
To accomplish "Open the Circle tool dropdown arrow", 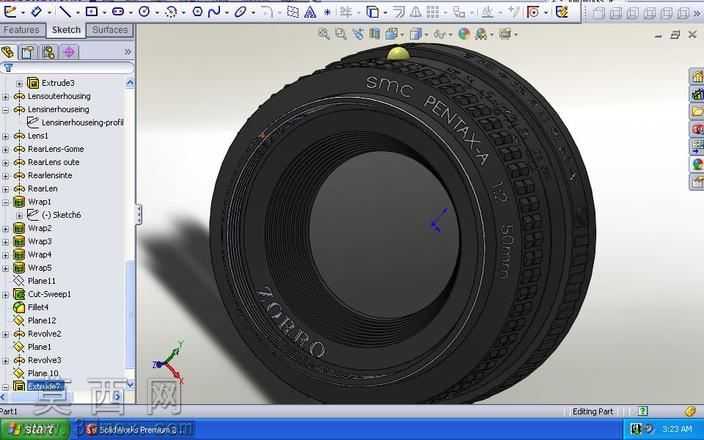I will click(156, 13).
